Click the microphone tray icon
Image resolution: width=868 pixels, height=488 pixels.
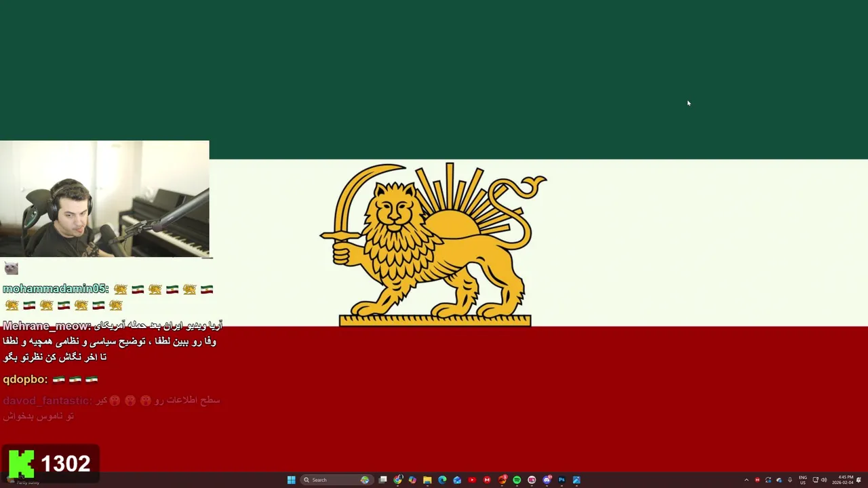click(x=790, y=480)
